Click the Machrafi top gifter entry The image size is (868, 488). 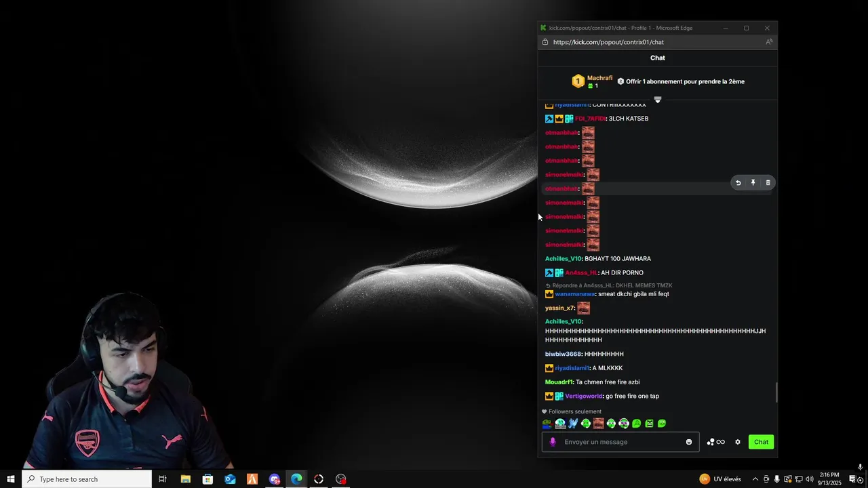click(592, 81)
